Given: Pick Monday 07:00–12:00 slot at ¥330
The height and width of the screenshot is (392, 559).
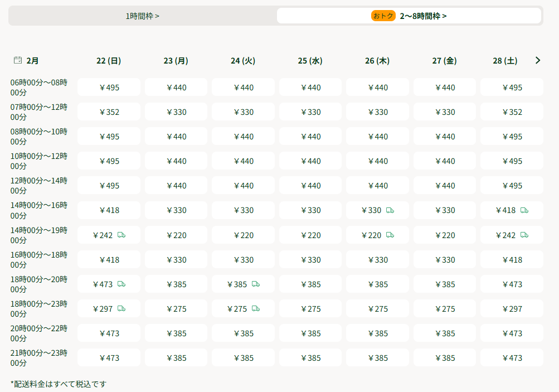Looking at the screenshot, I should coord(176,112).
